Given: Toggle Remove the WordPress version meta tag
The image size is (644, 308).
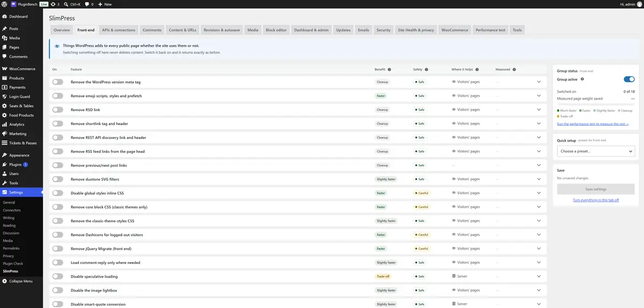Looking at the screenshot, I should coord(57,82).
